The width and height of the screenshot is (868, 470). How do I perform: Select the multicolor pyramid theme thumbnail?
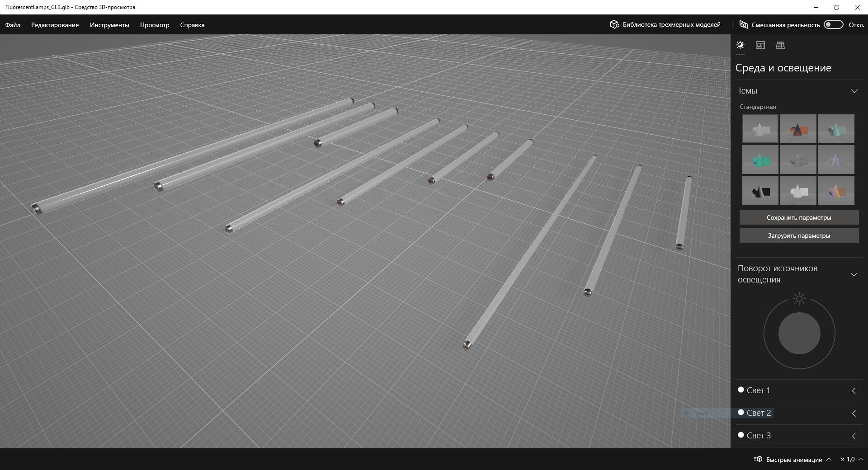(836, 190)
